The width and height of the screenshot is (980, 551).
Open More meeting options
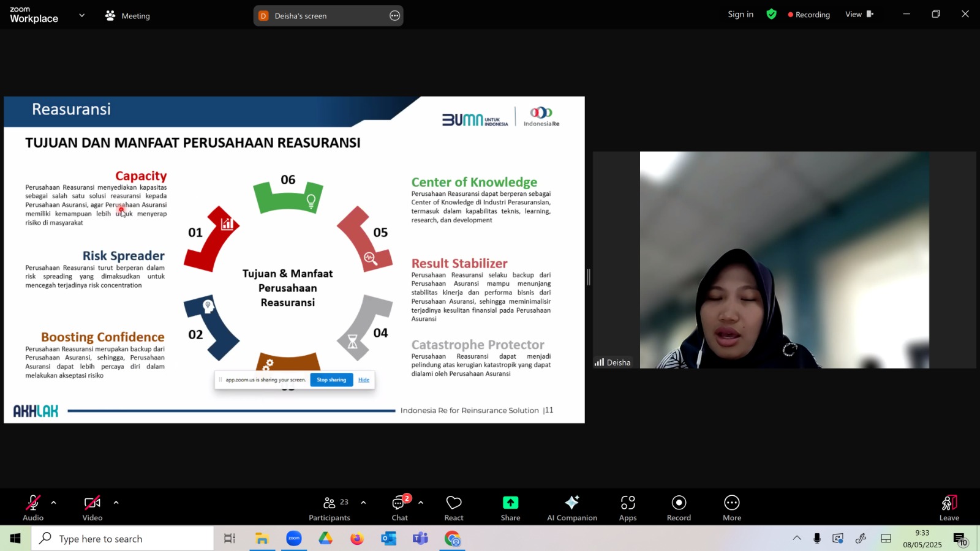(x=732, y=508)
